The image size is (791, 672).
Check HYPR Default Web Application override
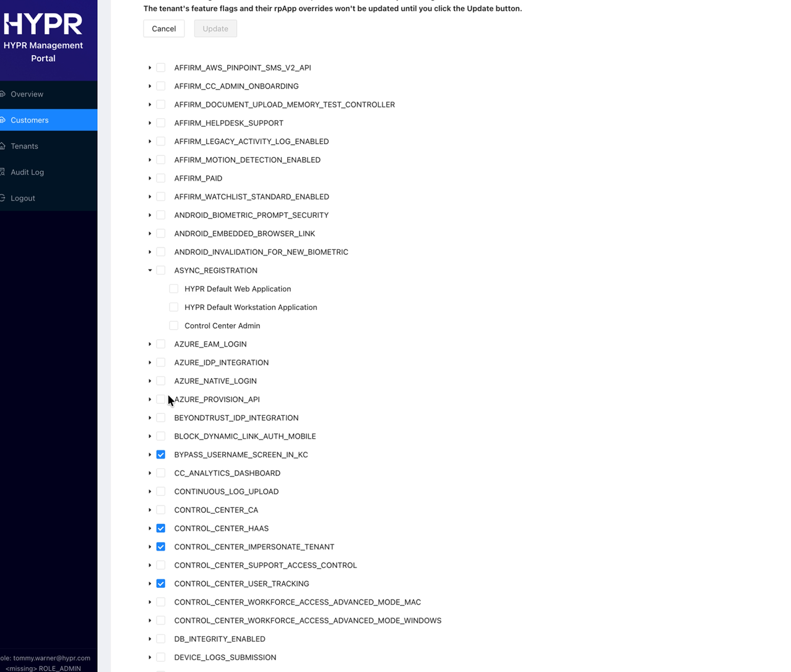(x=174, y=289)
